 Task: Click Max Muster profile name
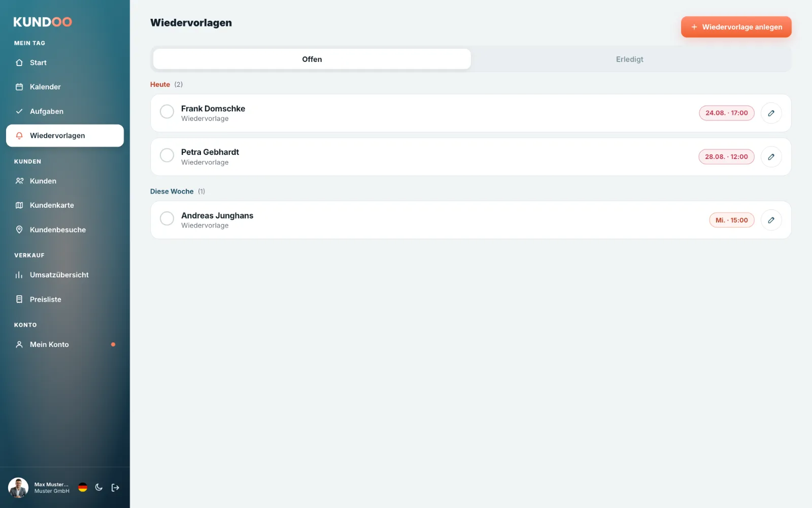coord(51,485)
